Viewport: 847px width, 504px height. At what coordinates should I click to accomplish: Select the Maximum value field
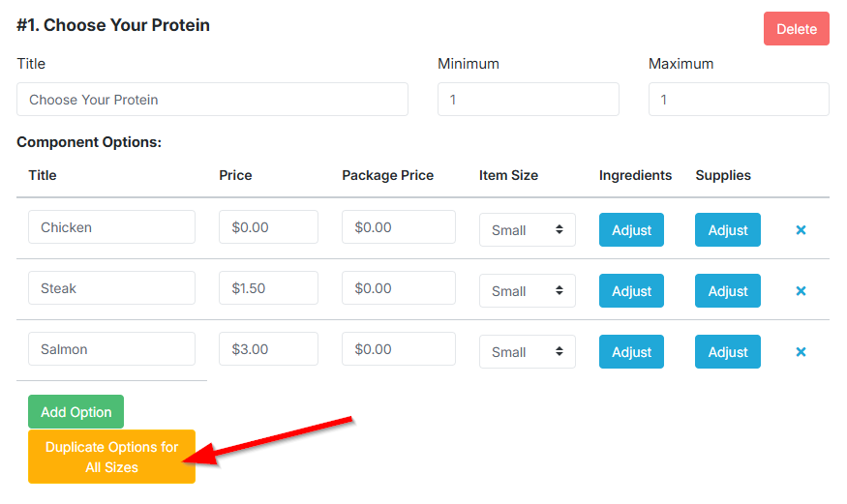click(x=739, y=100)
